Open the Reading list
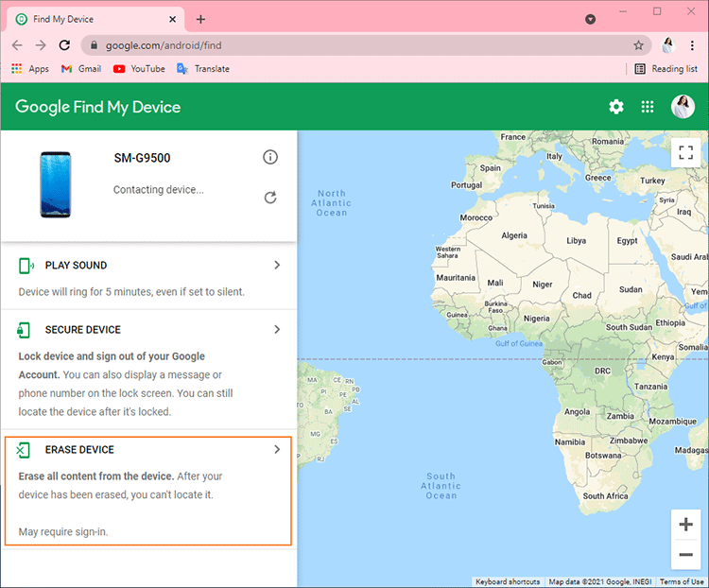The image size is (709, 588). [666, 69]
